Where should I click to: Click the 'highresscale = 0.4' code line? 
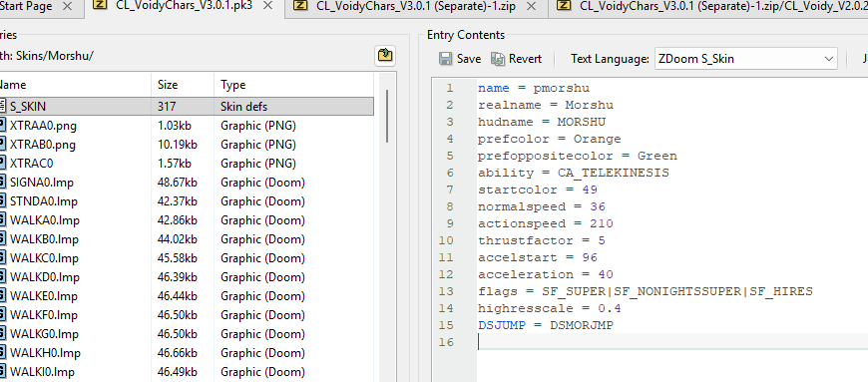point(549,308)
